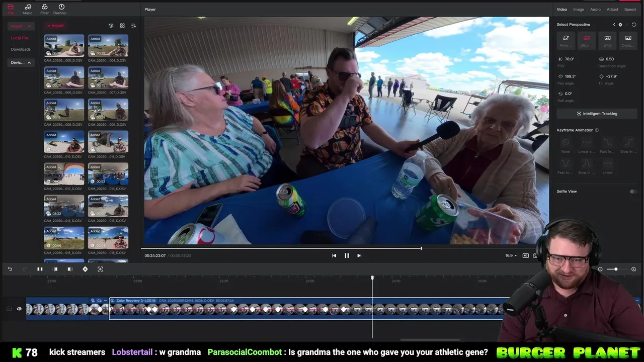Click the player progress bar handle
Screen dimensions: 644x362
pyautogui.click(x=421, y=248)
